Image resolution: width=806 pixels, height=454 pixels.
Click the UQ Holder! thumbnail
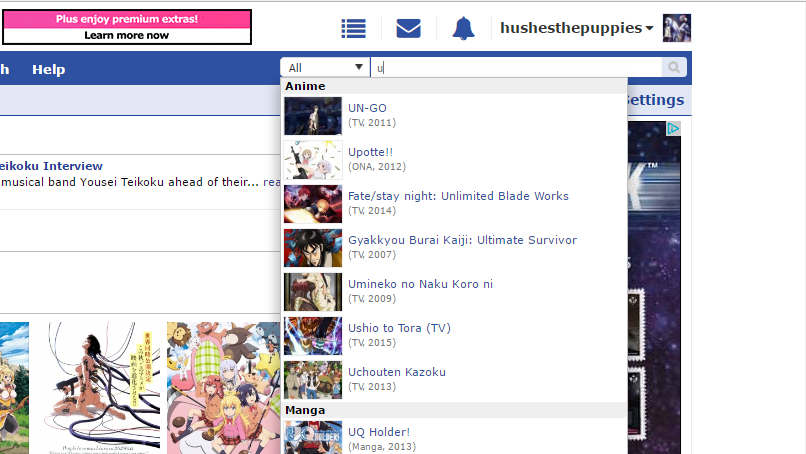coord(313,438)
